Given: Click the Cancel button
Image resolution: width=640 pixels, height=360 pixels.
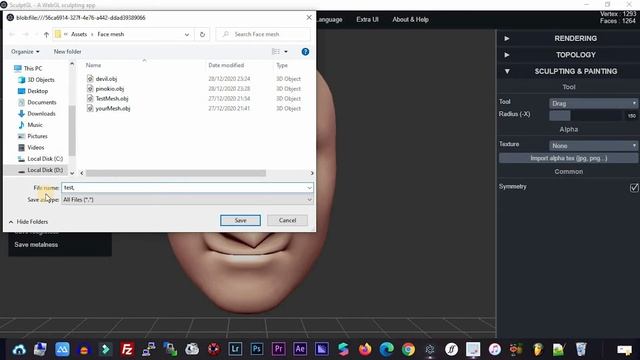Looking at the screenshot, I should pos(287,220).
